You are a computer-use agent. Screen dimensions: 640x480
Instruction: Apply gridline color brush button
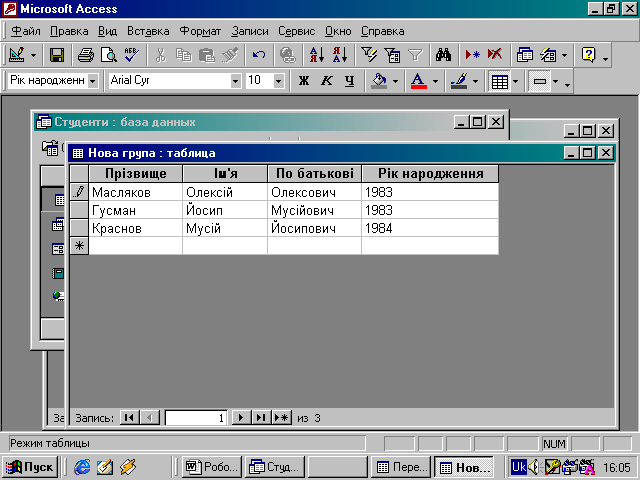[x=459, y=80]
